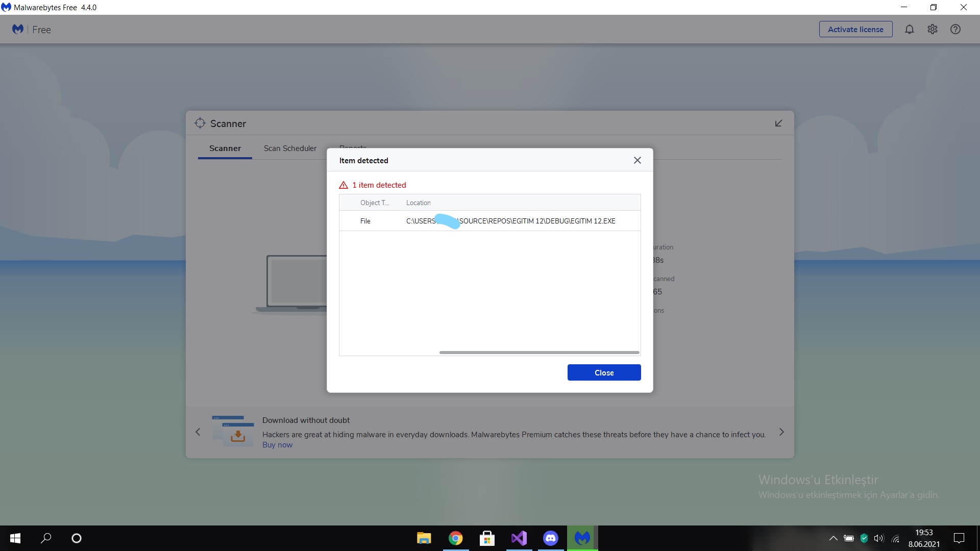This screenshot has width=980, height=551.
Task: Show next promotional tip arrow
Action: [x=781, y=432]
